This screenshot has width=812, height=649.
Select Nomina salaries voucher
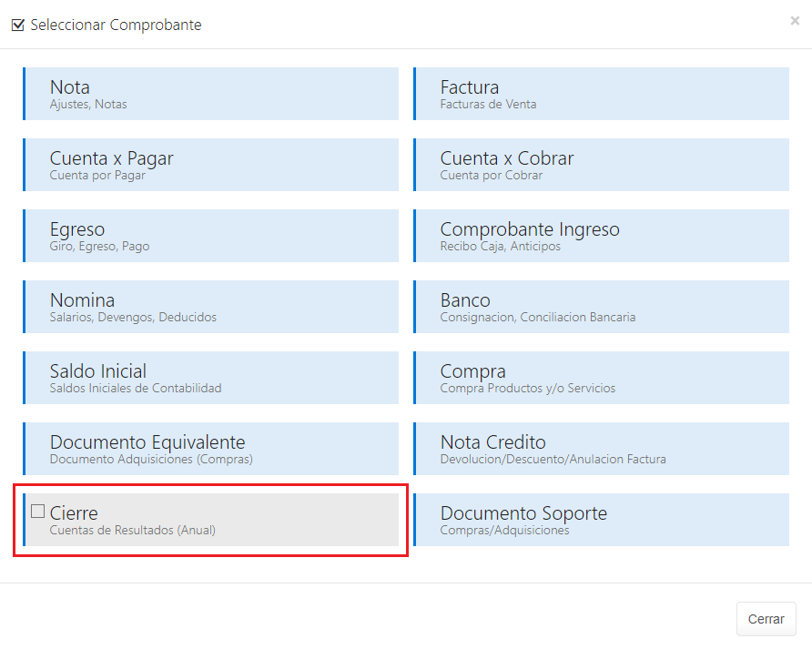(x=210, y=307)
